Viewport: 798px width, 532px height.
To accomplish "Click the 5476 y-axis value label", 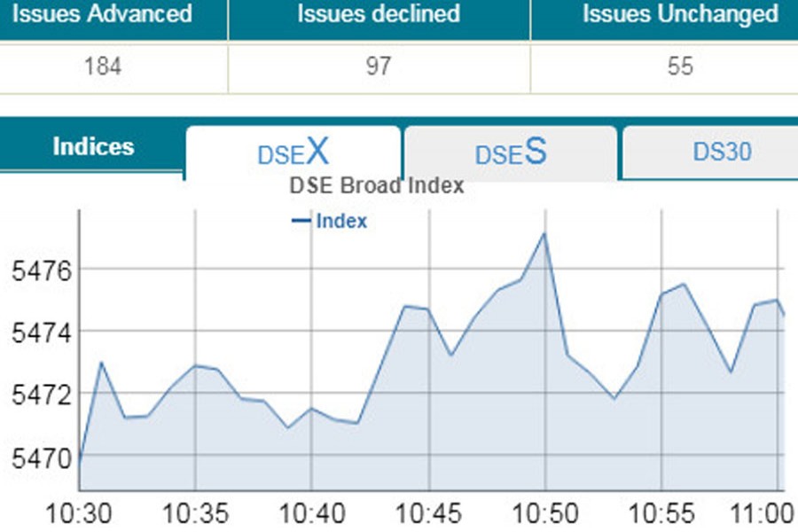I will [33, 270].
